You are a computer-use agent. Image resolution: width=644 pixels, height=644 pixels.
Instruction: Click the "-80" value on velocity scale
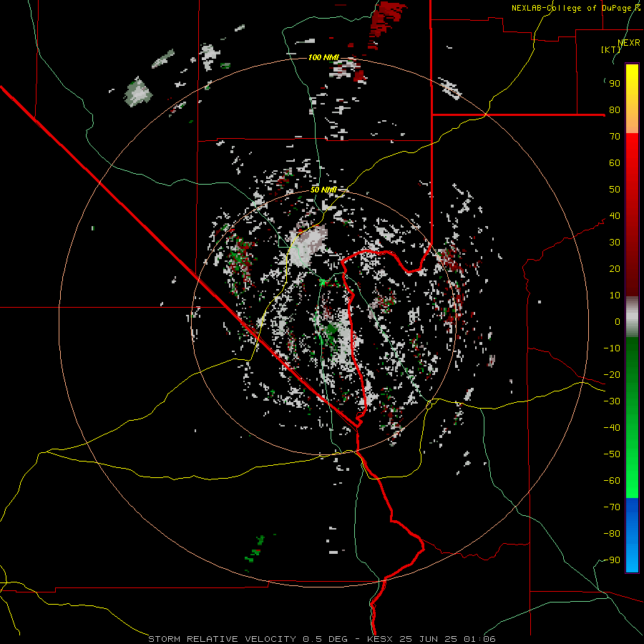612,534
